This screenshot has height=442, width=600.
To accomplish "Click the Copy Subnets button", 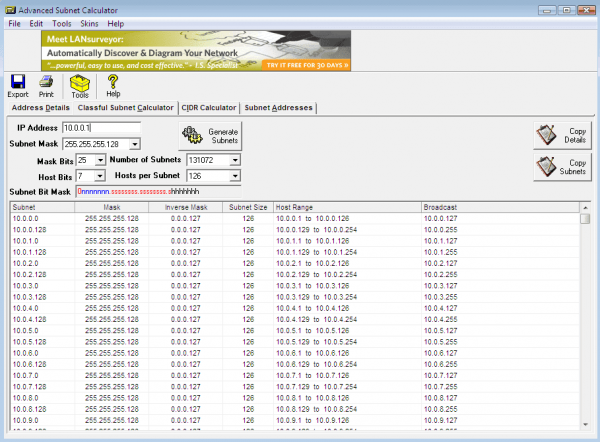I will tap(562, 166).
